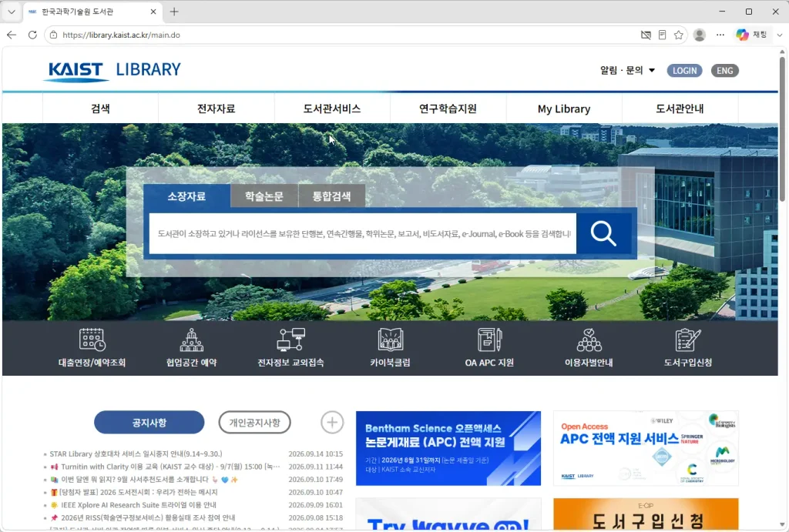789x532 pixels.
Task: Open 도서관안내 main menu
Action: [680, 109]
